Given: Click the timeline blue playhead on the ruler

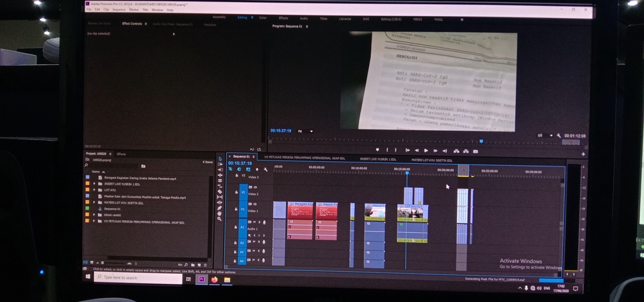Looking at the screenshot, I should coord(407,173).
